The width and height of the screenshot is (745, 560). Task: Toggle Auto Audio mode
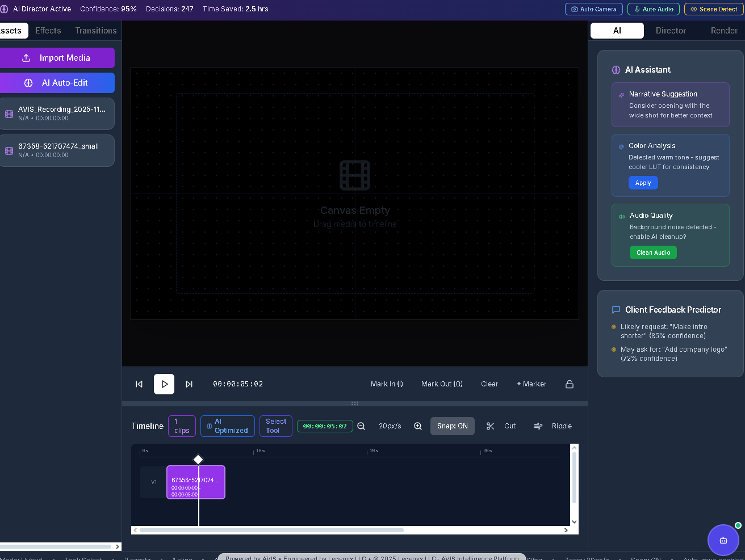click(x=653, y=9)
